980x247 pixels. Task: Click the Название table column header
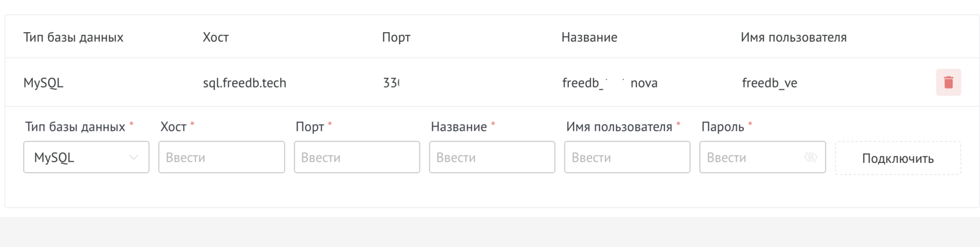589,37
